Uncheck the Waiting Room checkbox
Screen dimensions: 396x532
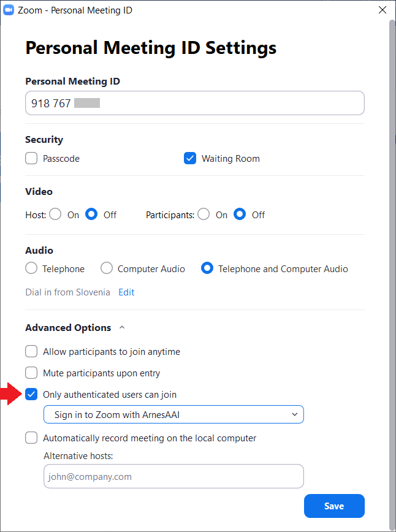[x=190, y=159]
